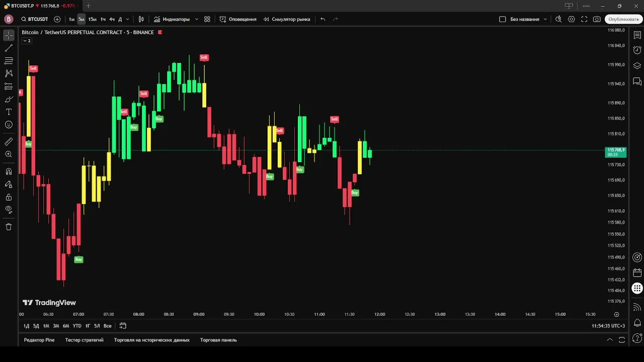Select the 15м timeframe
Viewport: 644px width, 362px height.
coord(92,19)
